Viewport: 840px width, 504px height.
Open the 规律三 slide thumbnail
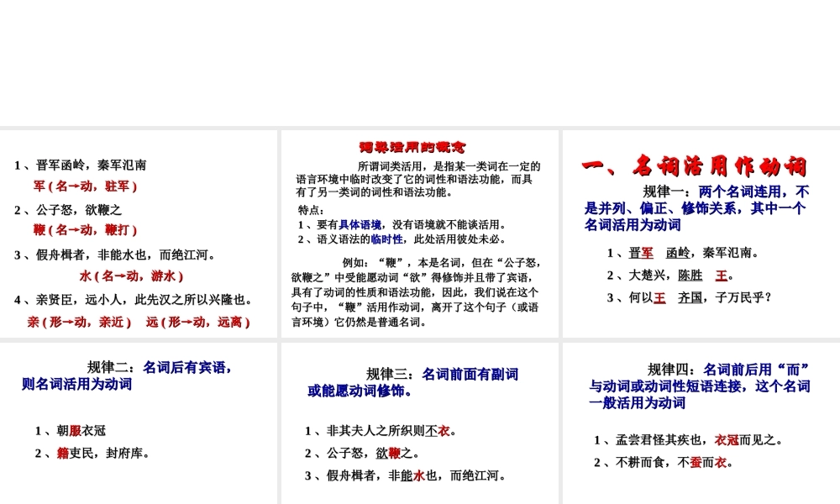coord(419,423)
